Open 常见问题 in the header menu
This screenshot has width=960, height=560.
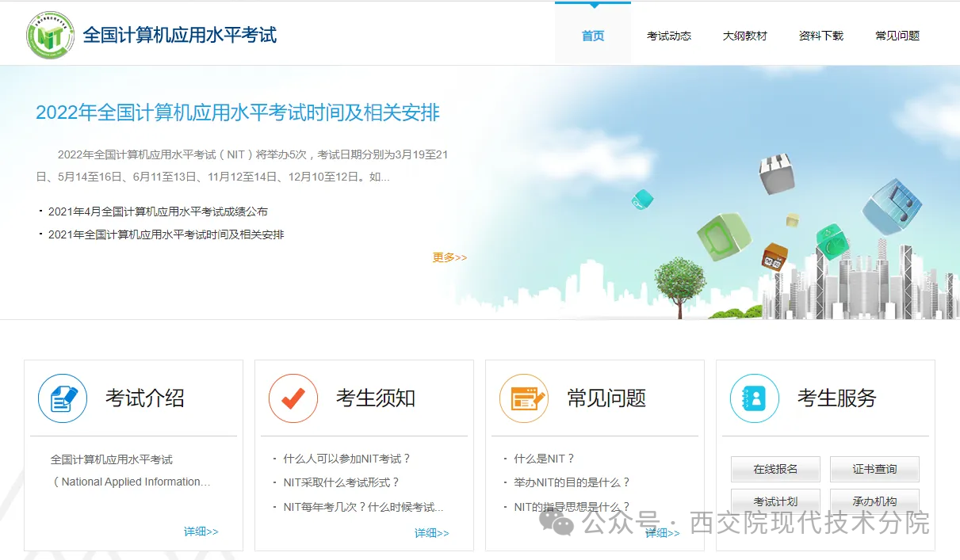(897, 36)
